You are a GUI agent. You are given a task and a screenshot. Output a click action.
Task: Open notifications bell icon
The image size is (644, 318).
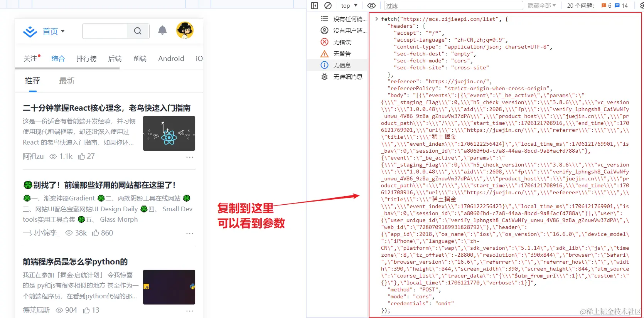click(x=162, y=30)
